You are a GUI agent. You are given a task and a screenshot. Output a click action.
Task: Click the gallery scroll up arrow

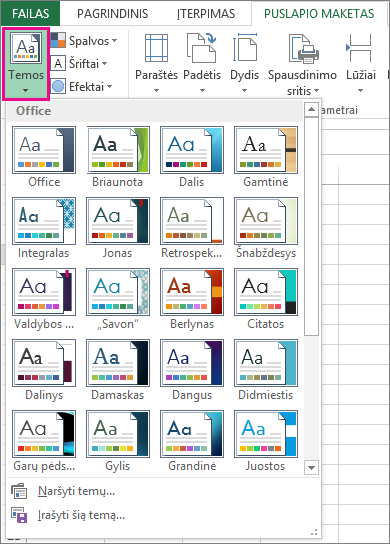click(311, 110)
